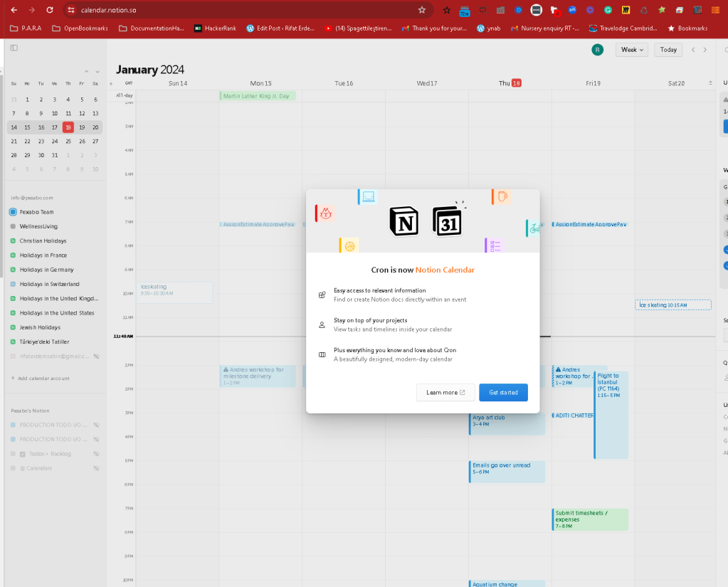Show hidden gmail account calendar
This screenshot has height=587, width=728.
[97, 356]
